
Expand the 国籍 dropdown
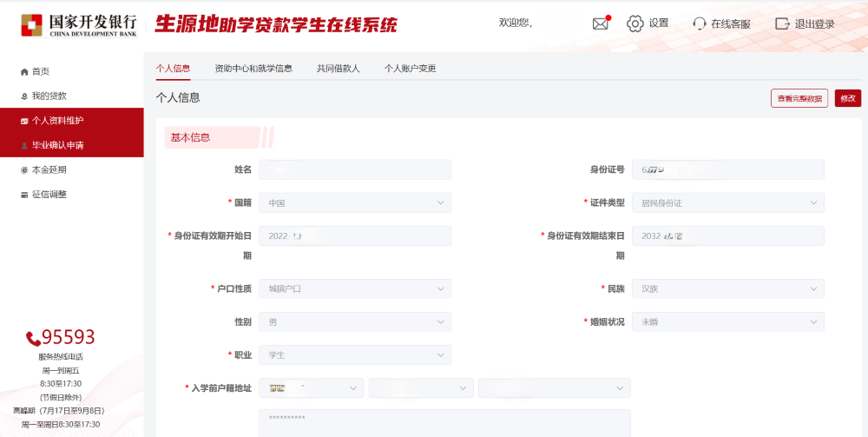coord(354,202)
